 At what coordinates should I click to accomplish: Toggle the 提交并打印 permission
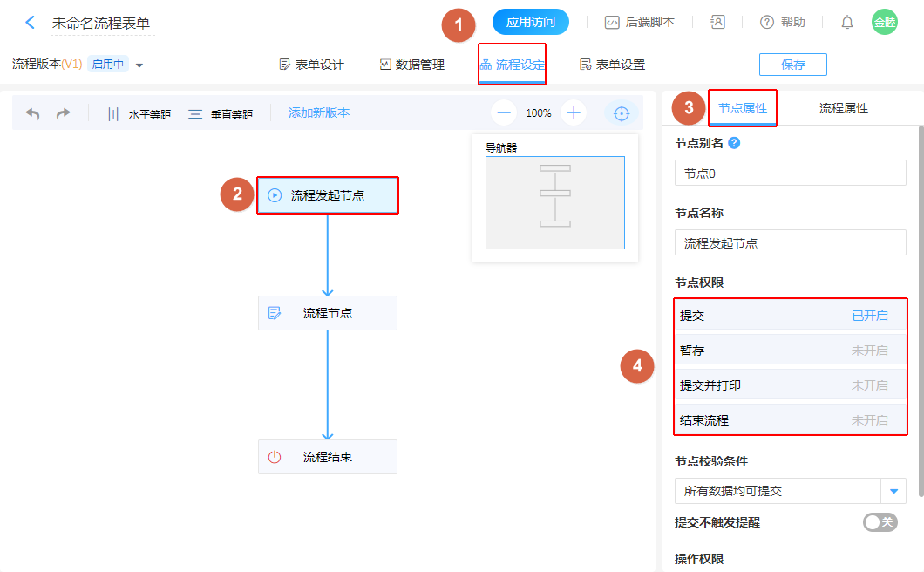869,385
